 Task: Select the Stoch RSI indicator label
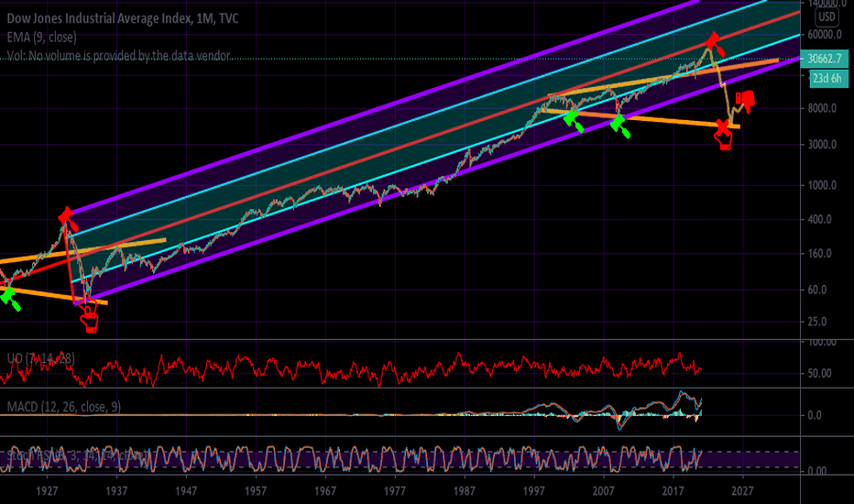77,455
